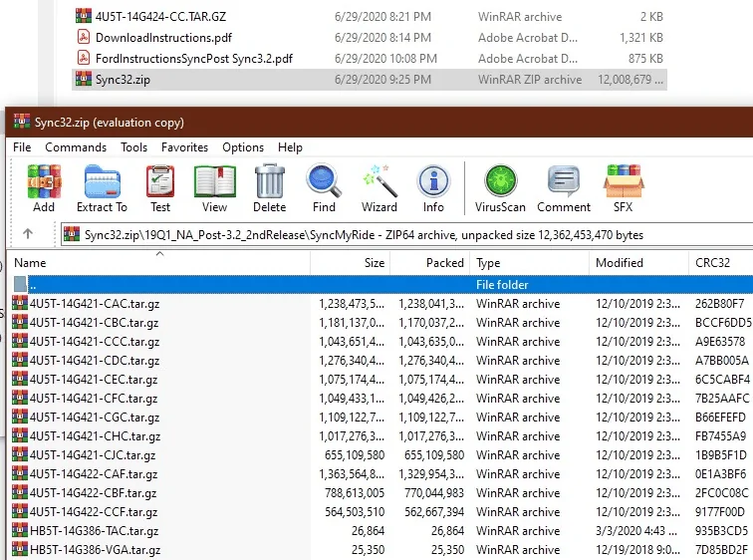Click the Sync32.zip icon in Explorer

pyautogui.click(x=84, y=79)
